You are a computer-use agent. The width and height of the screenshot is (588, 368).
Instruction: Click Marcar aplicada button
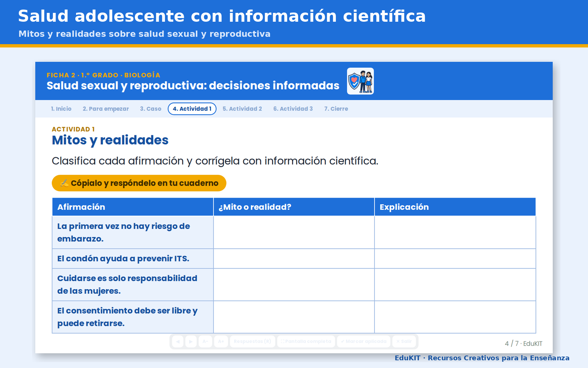tap(363, 342)
